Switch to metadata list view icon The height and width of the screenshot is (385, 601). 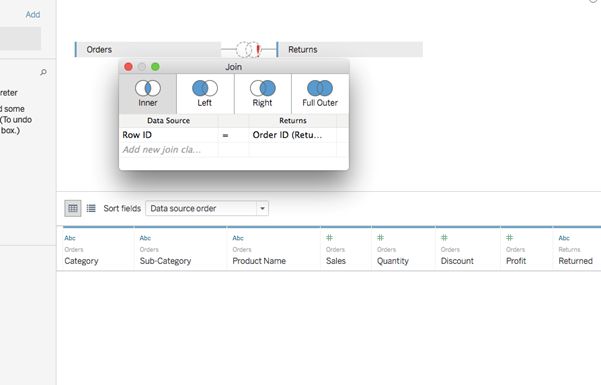[91, 208]
